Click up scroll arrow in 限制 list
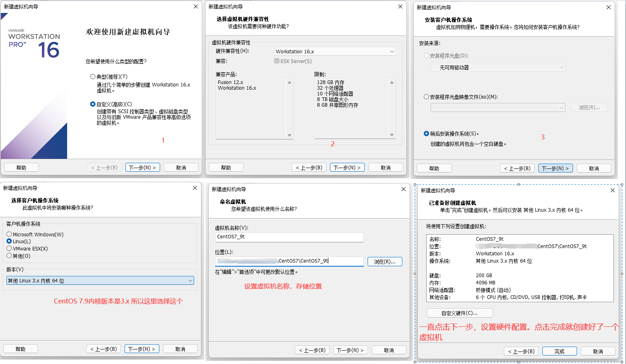The height and width of the screenshot is (364, 626). (391, 82)
